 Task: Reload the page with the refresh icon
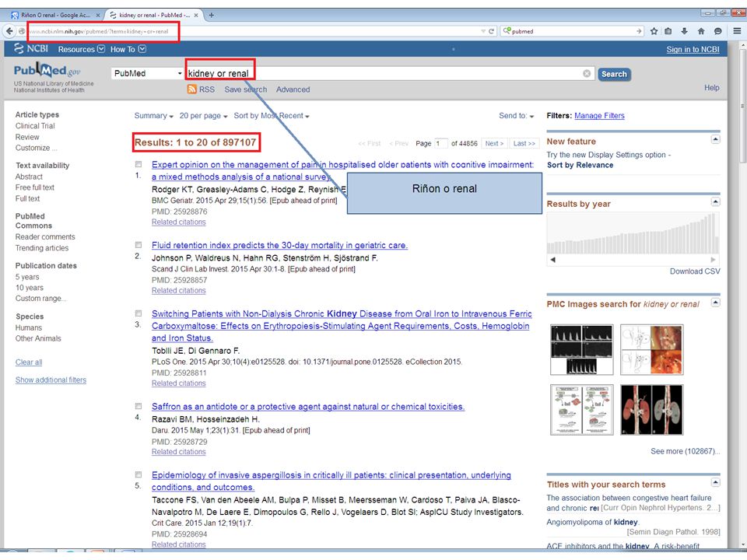pyautogui.click(x=491, y=31)
